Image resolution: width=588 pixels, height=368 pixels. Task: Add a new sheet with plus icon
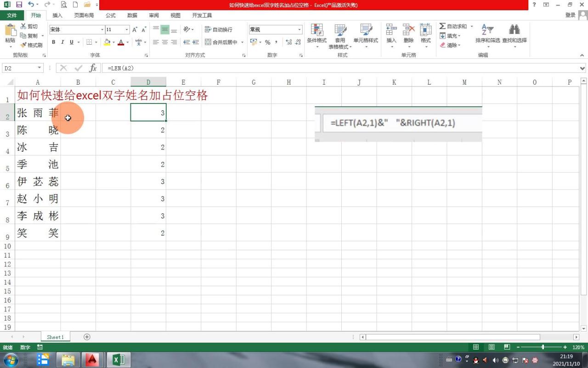87,337
